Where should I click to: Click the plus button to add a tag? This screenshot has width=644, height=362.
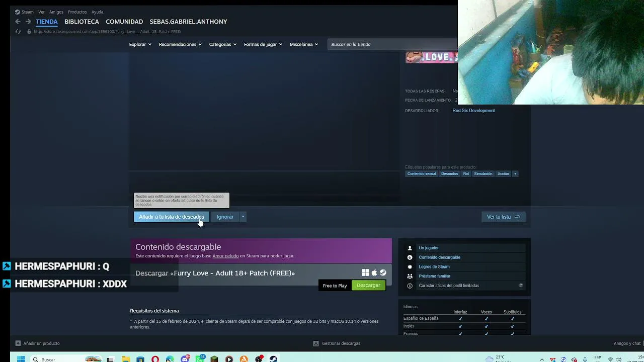point(515,174)
